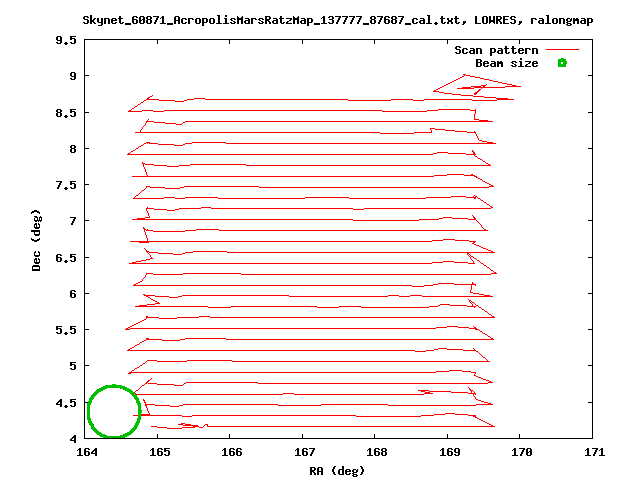The width and height of the screenshot is (640, 480).
Task: Click the x-axis tick label 168
Action: click(376, 452)
